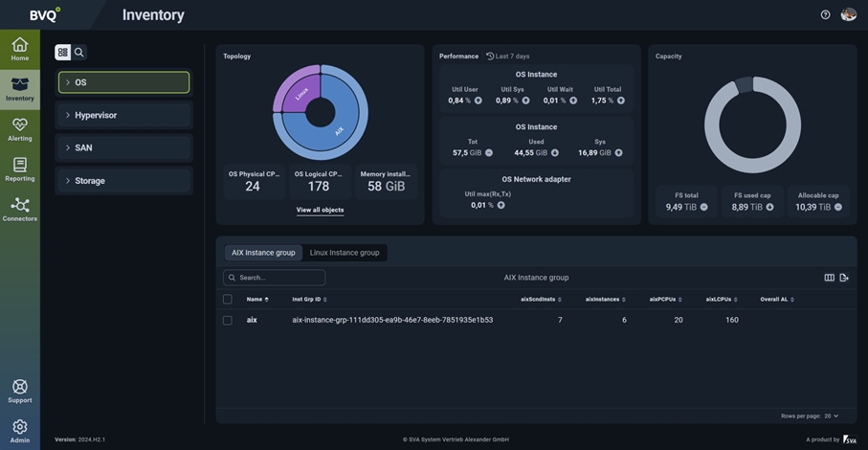
Task: Open the Home page from sidebar
Action: point(19,50)
